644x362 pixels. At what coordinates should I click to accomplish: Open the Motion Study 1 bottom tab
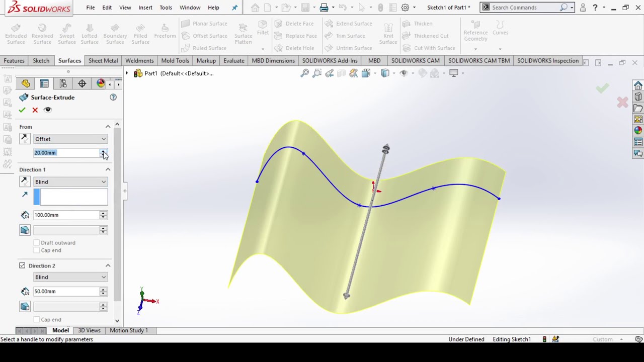coord(129,330)
